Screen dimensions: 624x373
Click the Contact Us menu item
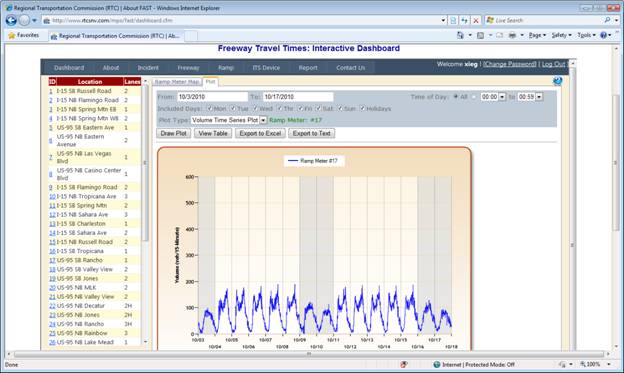click(350, 68)
